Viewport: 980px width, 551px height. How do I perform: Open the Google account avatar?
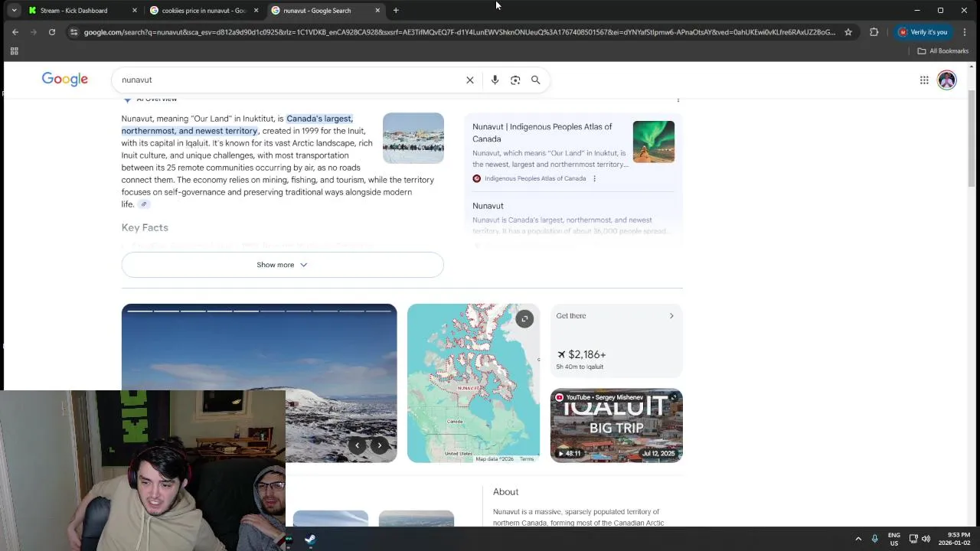[947, 80]
